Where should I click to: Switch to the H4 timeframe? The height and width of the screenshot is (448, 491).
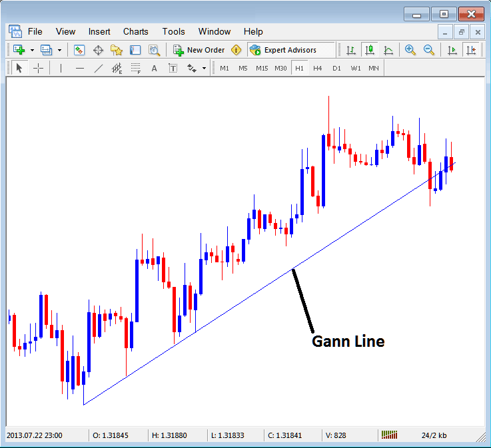(318, 68)
